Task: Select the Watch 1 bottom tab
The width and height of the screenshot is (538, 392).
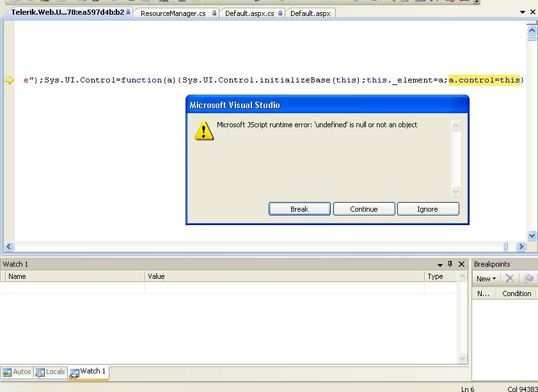Action: pyautogui.click(x=88, y=372)
